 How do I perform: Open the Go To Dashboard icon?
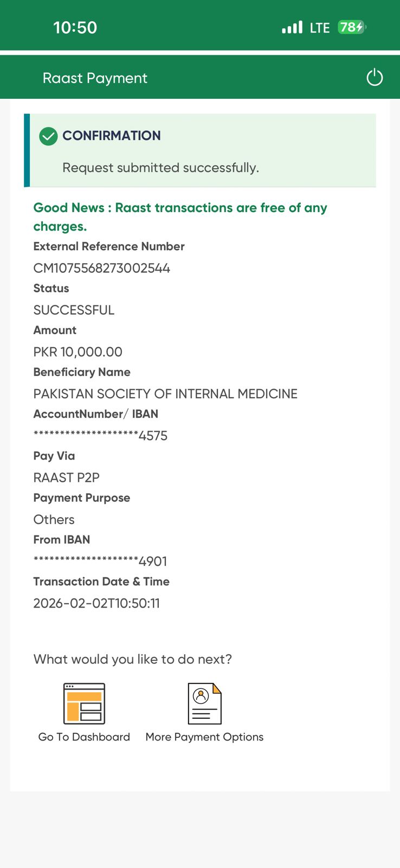(x=84, y=704)
